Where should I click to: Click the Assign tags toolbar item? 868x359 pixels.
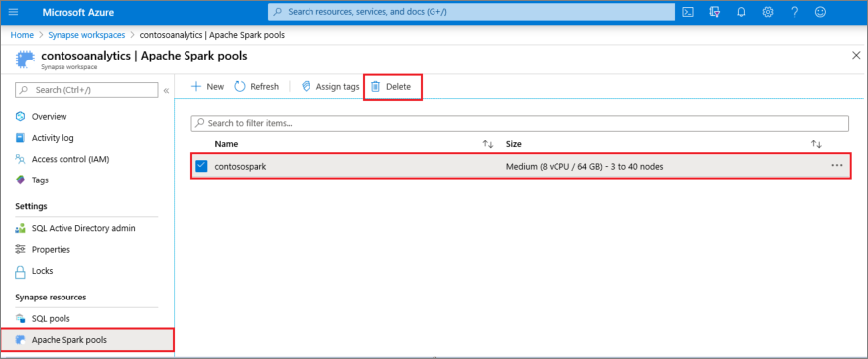(x=330, y=87)
